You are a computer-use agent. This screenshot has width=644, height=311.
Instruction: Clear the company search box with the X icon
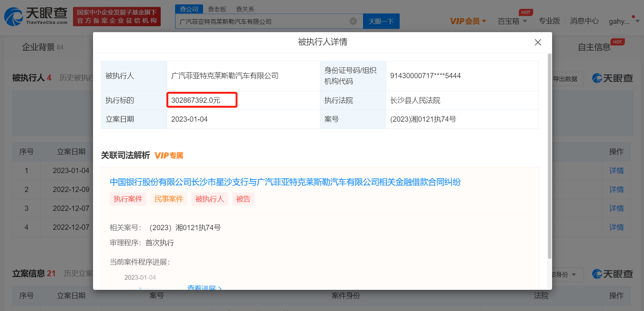point(353,21)
